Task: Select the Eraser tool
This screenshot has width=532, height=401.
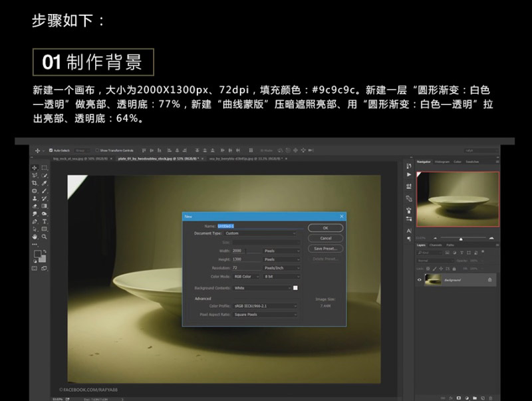Action: point(35,206)
